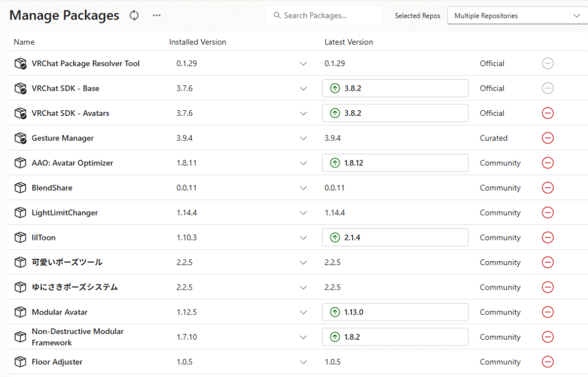Screen dimensions: 588x377
Task: Click the Non-Destructive Modular Framework name
Action: click(78, 337)
